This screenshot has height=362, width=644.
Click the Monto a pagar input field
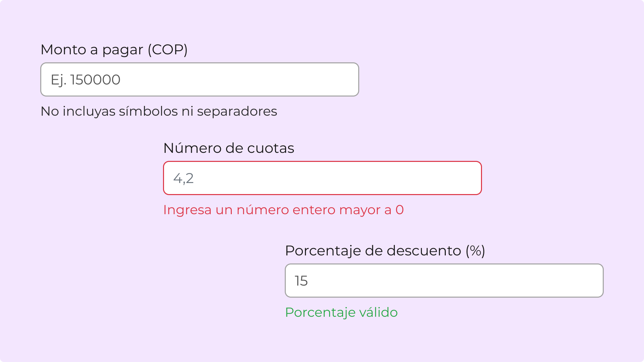[200, 79]
